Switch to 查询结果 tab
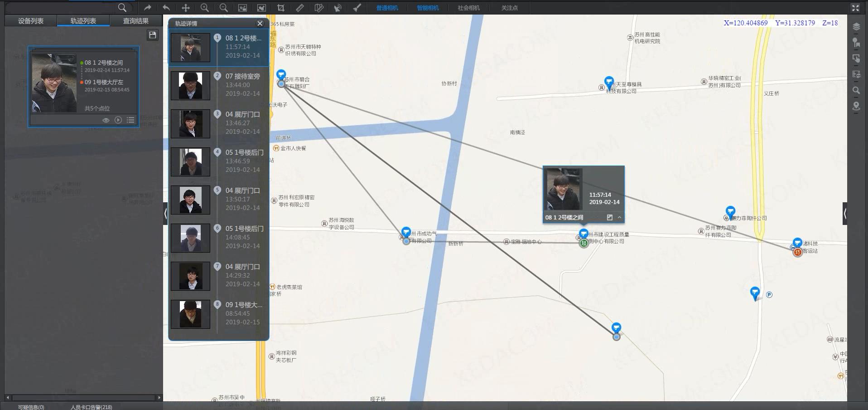Screen dimensions: 868x410 136,21
